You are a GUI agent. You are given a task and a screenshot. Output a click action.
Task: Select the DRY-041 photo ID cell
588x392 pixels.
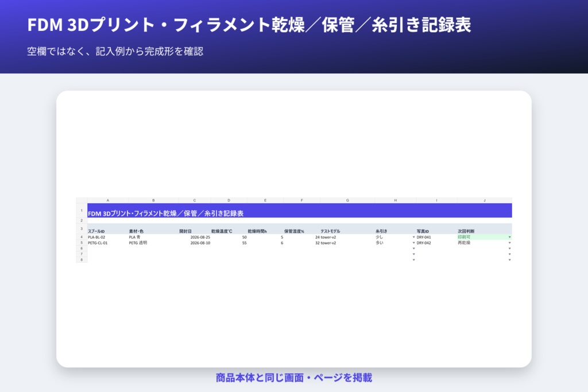[436, 237]
